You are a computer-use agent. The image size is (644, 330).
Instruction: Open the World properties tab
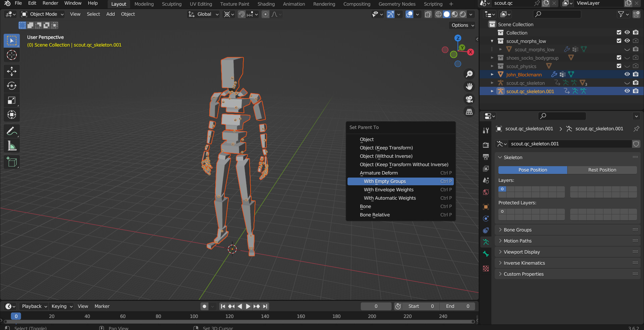pyautogui.click(x=486, y=192)
